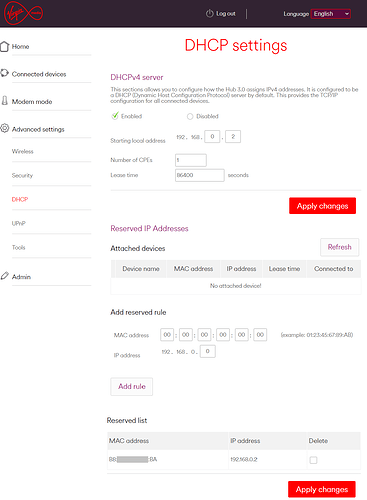The height and width of the screenshot is (500, 367).
Task: Click the fourth octet of starting address
Action: click(x=233, y=137)
